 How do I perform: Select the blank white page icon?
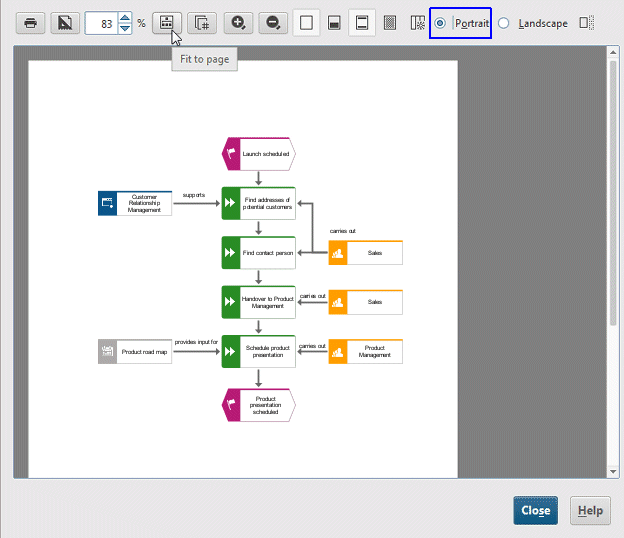[x=306, y=23]
